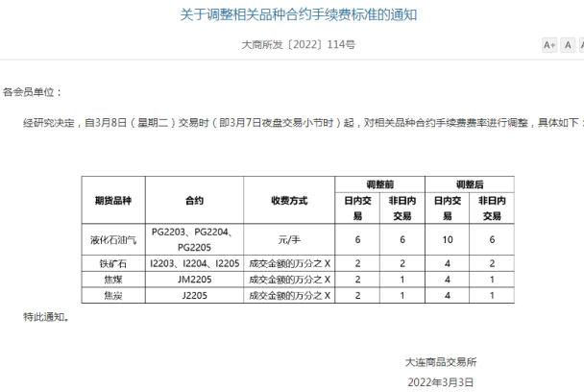This screenshot has height=392, width=584.
Task: Click the 各会员单位 salutation text
Action: (33, 92)
